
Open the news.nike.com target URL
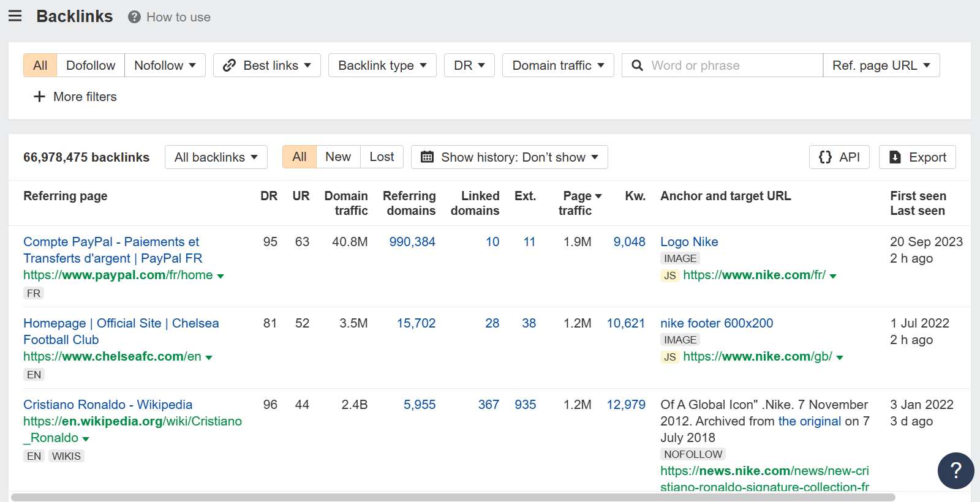tap(764, 479)
